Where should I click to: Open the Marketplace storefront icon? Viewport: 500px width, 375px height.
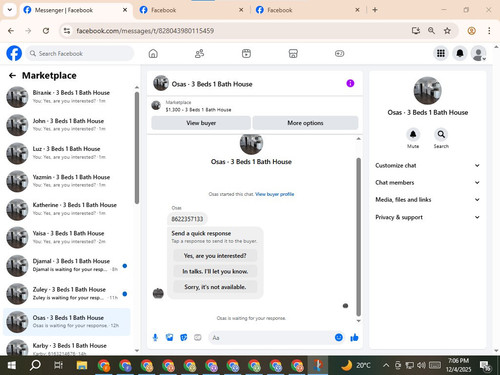pyautogui.click(x=293, y=53)
